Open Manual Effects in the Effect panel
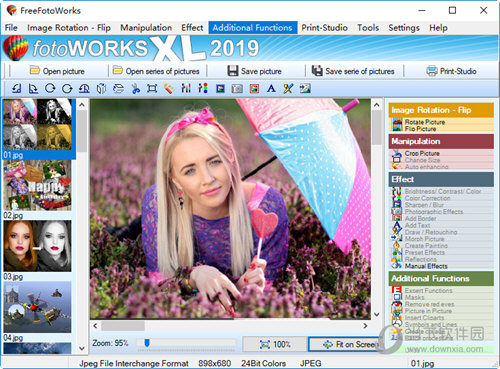Screen dimensions: 500x369 [x=426, y=266]
